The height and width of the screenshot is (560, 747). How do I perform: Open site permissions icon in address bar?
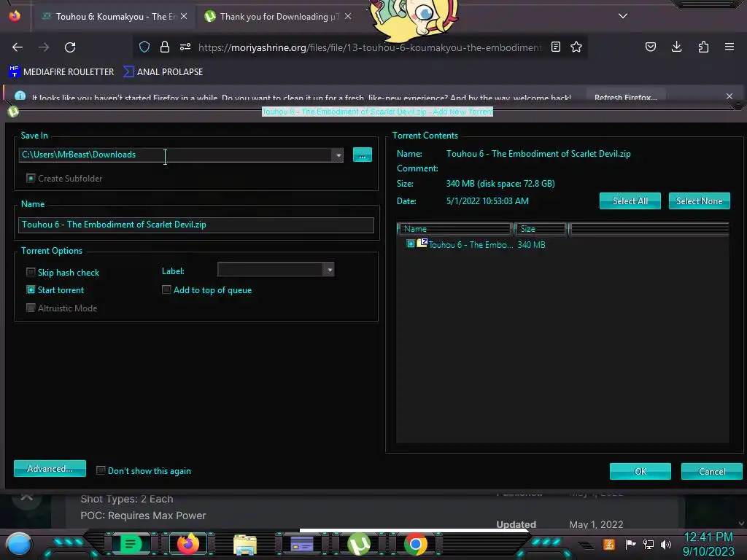pos(185,47)
